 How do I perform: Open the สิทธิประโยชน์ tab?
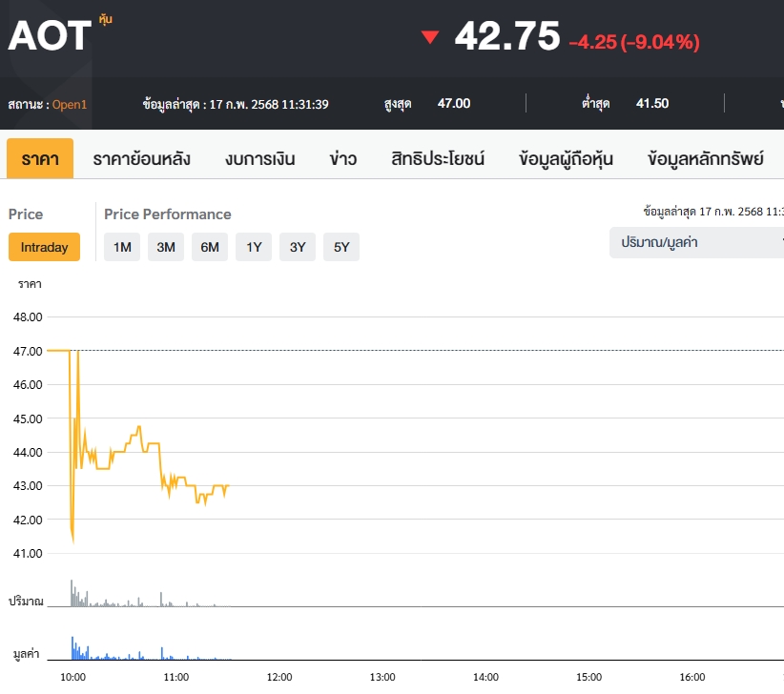[438, 158]
